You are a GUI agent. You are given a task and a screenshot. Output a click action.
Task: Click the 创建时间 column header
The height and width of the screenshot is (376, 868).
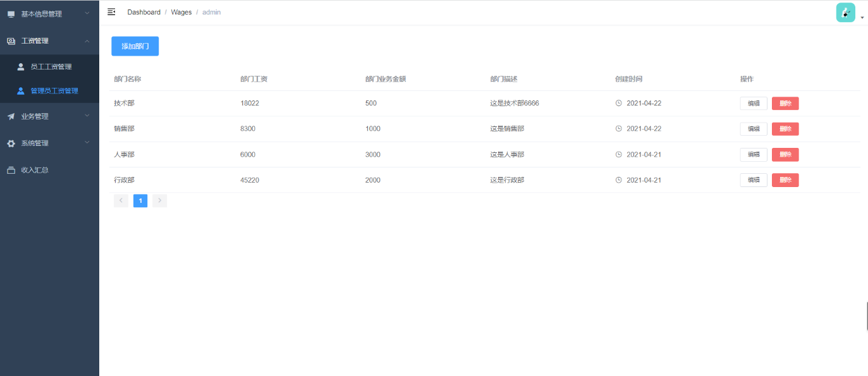629,79
